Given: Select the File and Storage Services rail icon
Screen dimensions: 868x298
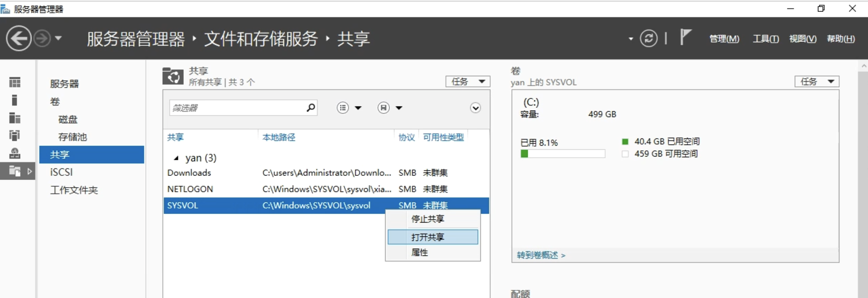Looking at the screenshot, I should point(15,171).
